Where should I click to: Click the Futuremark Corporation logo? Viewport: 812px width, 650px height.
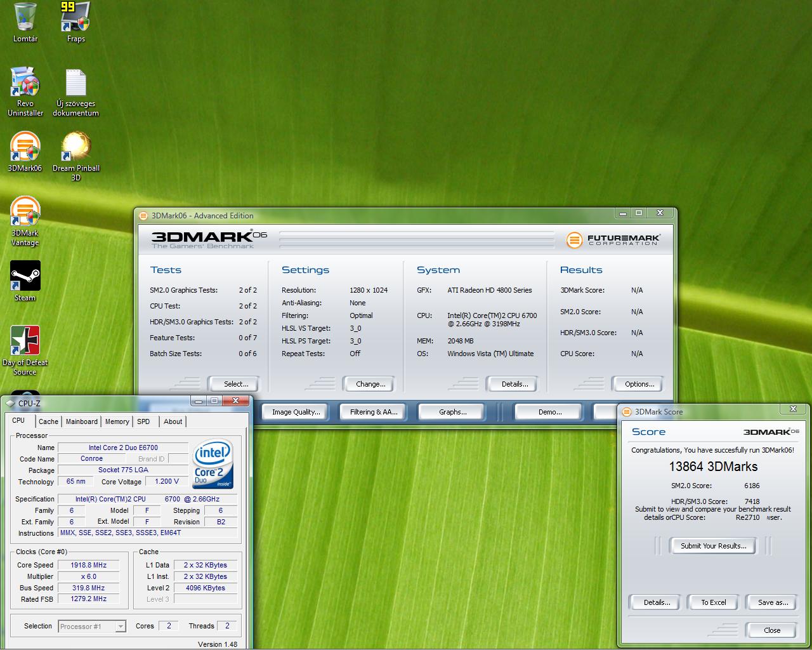[x=613, y=239]
